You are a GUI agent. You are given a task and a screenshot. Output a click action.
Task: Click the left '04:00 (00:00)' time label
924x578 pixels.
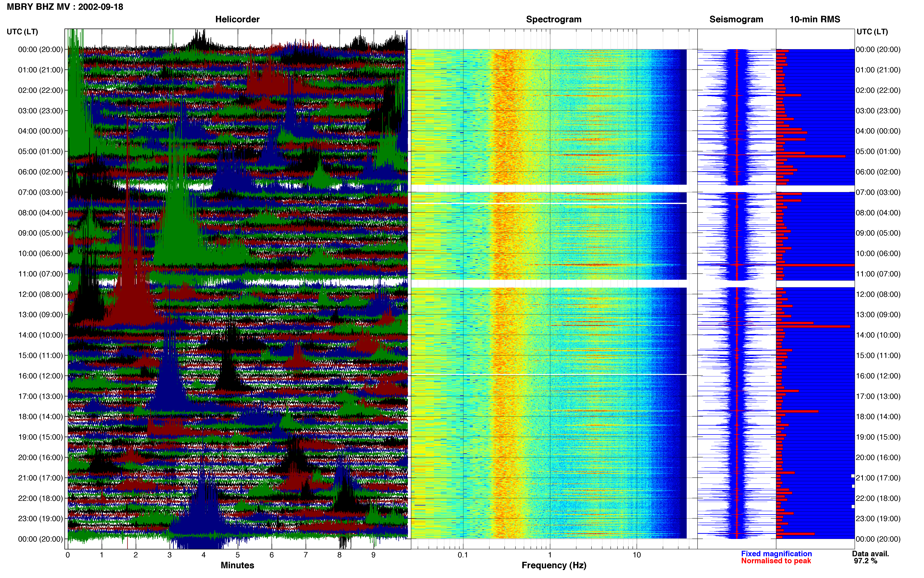[41, 131]
